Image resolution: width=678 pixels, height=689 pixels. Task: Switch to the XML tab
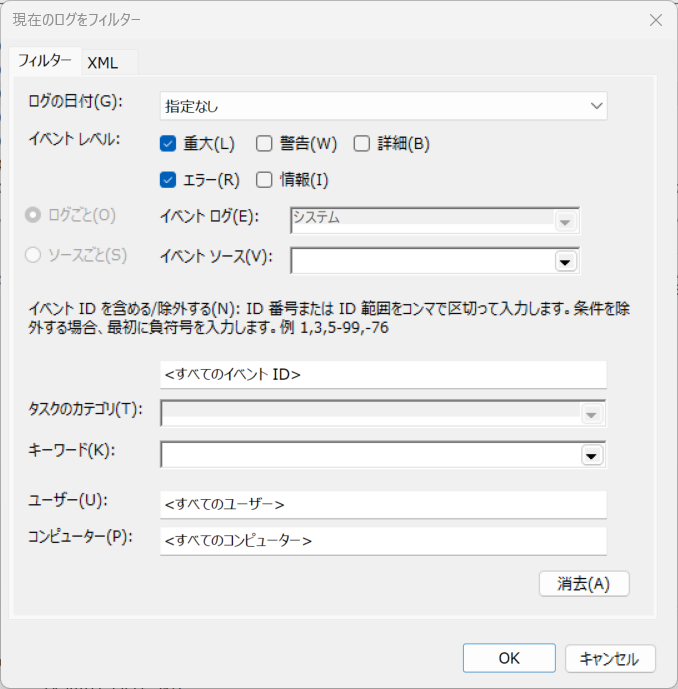click(102, 62)
